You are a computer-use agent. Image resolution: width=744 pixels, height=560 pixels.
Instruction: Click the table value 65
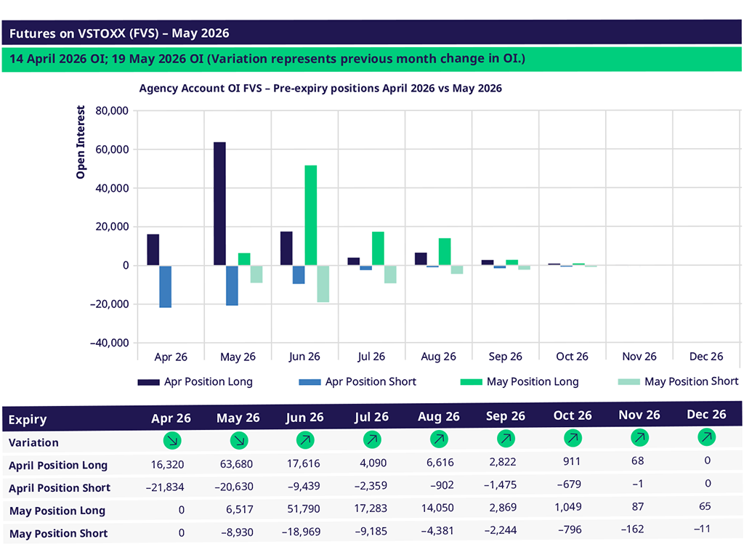[x=705, y=506]
